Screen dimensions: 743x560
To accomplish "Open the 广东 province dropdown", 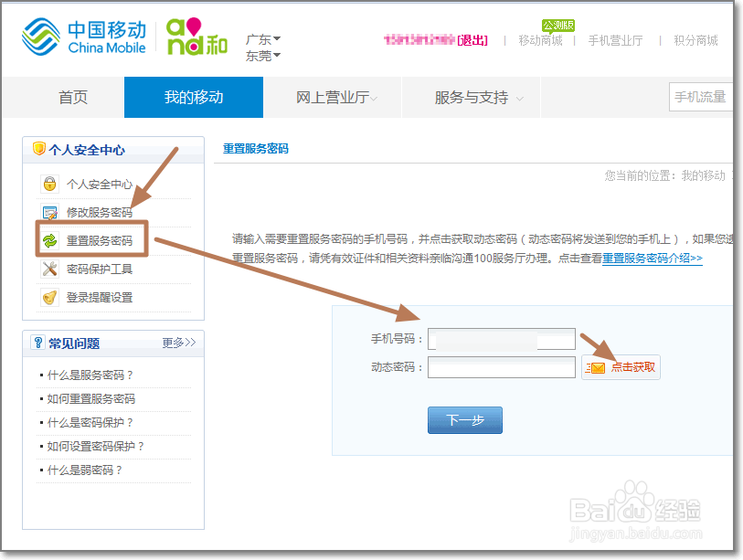I will point(262,38).
